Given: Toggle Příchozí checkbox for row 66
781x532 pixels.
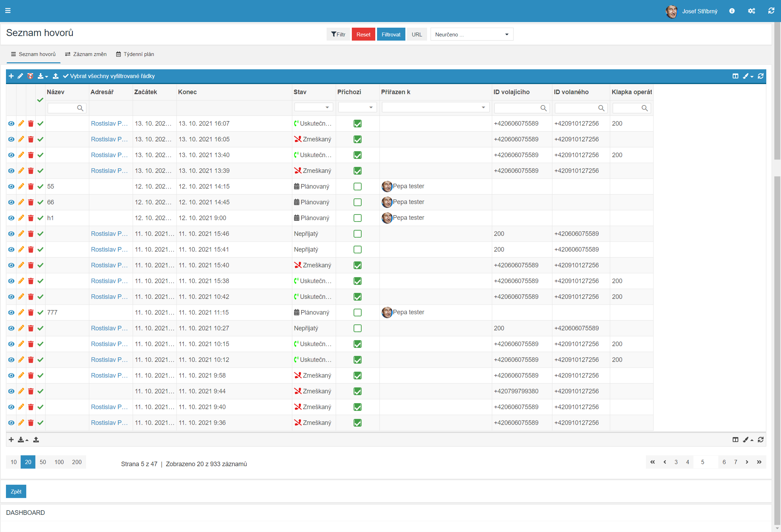Looking at the screenshot, I should click(x=357, y=202).
